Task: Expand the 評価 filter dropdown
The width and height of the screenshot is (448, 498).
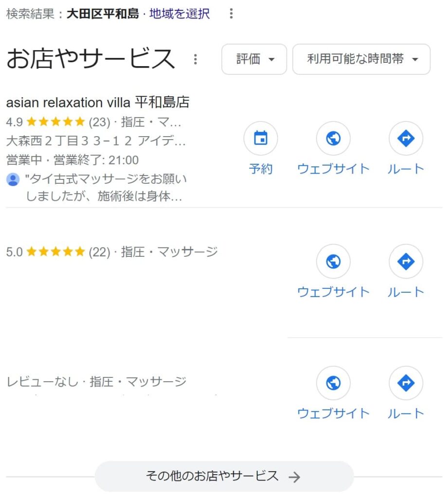Action: (254, 59)
